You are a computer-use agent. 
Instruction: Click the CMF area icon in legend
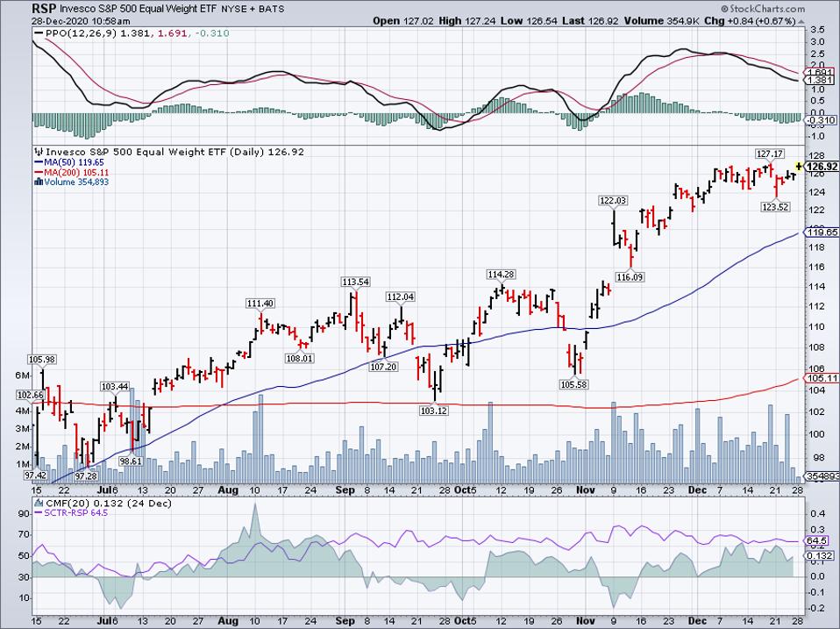tap(39, 504)
